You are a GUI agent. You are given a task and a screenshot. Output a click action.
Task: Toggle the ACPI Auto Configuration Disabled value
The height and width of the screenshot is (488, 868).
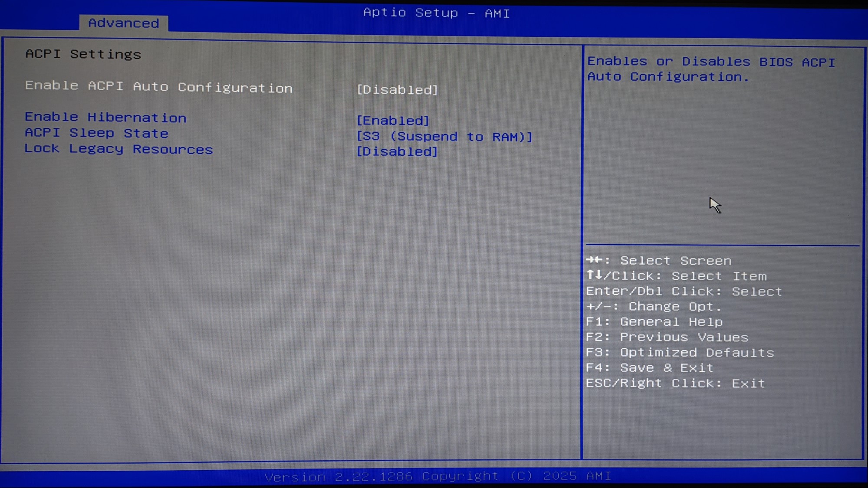pos(397,90)
